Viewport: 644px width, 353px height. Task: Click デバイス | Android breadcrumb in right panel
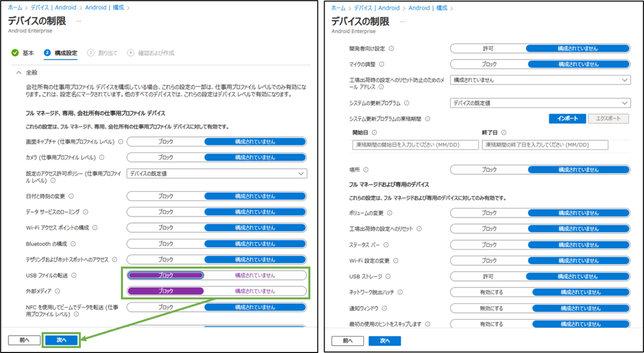pos(378,8)
